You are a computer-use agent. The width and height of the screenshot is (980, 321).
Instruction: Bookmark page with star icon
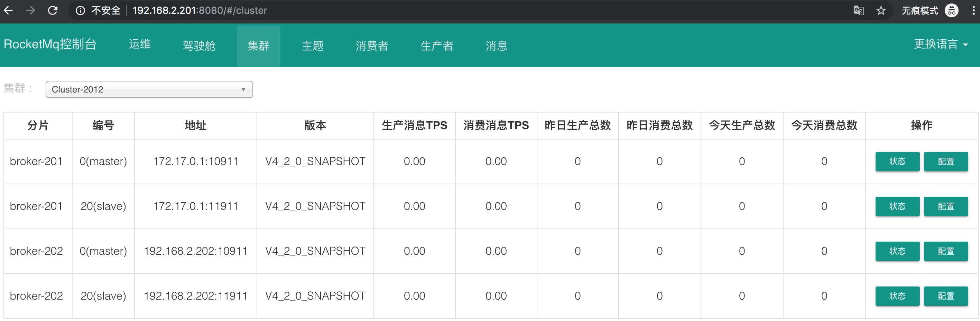click(x=881, y=11)
